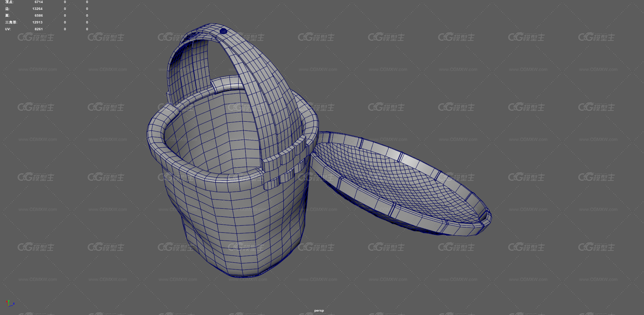Click the '边:' edge count label

tap(7, 9)
